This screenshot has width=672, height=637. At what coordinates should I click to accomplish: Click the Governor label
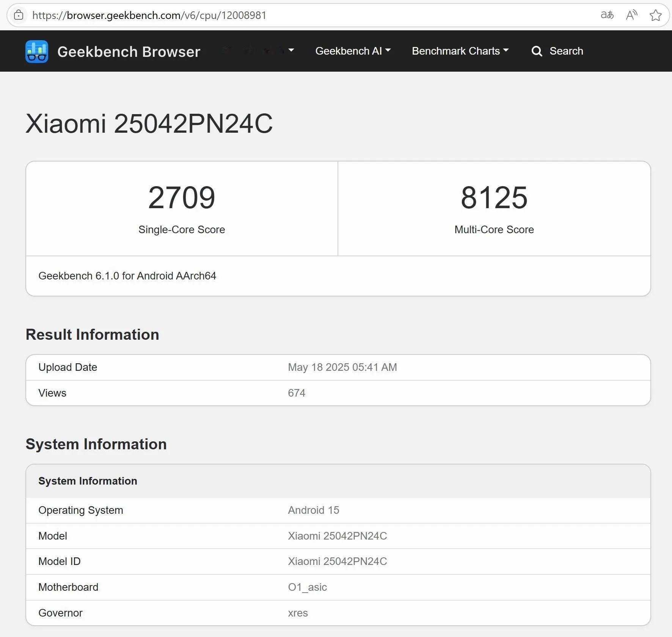coord(60,613)
